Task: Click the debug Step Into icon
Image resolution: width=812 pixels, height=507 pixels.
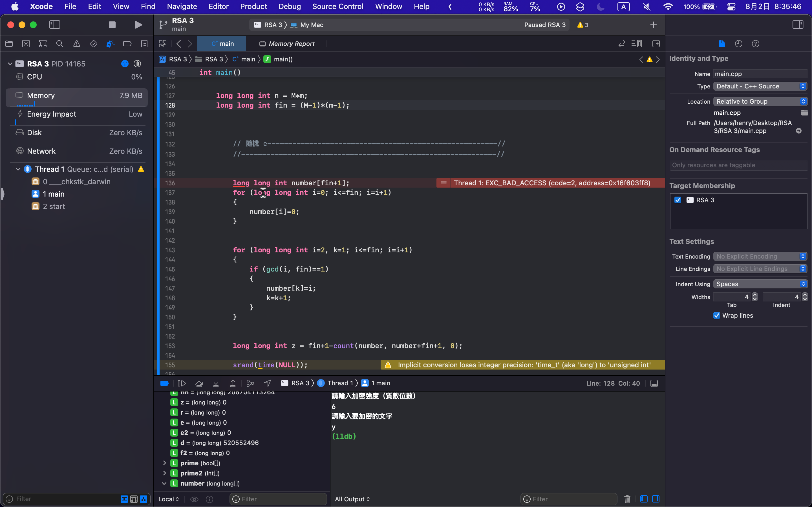Action: (x=216, y=383)
